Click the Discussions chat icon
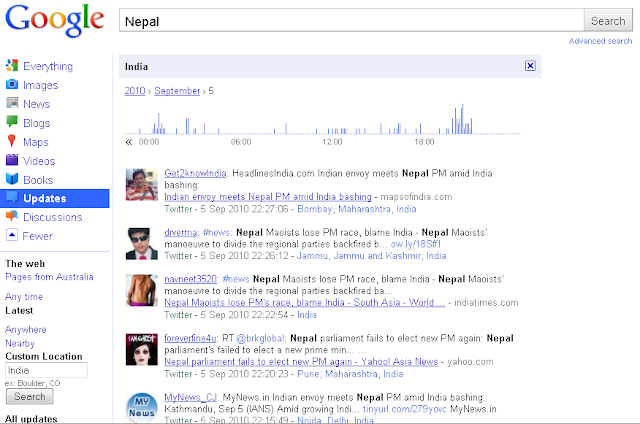 point(12,216)
